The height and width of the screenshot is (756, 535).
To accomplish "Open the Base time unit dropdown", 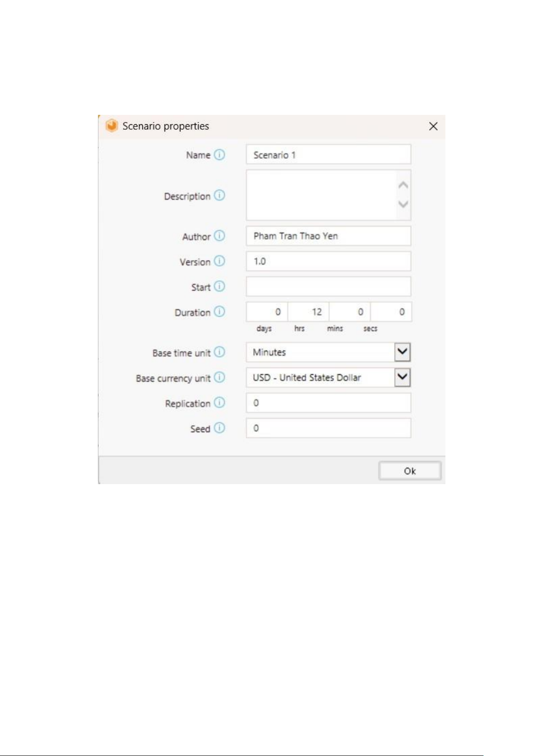I will 402,352.
